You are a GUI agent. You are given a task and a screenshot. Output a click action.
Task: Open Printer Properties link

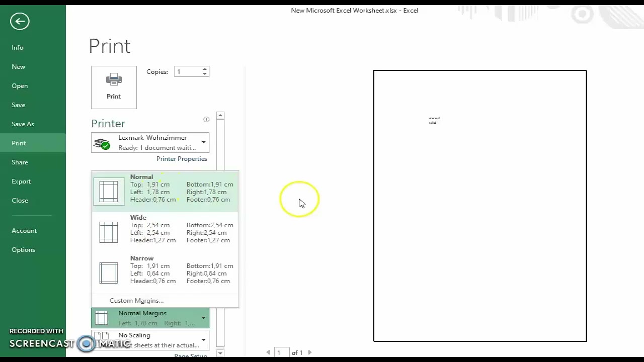tap(182, 159)
